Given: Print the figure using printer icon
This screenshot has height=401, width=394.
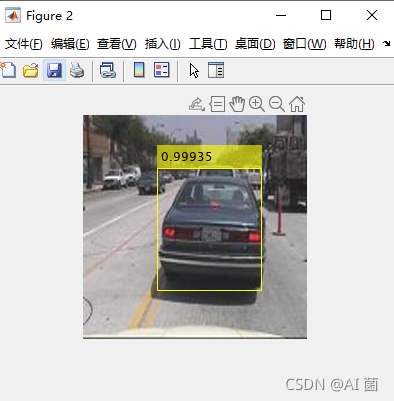Looking at the screenshot, I should [x=77, y=70].
